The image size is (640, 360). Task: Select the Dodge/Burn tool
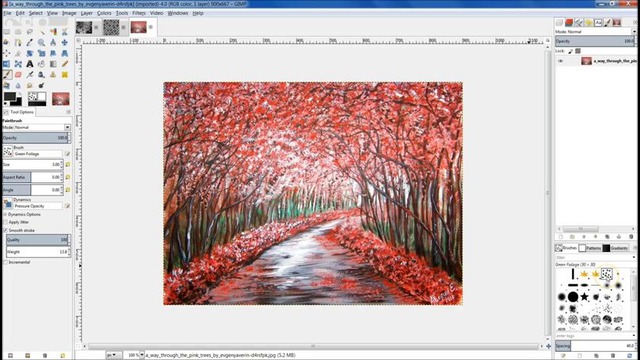pyautogui.click(x=41, y=85)
